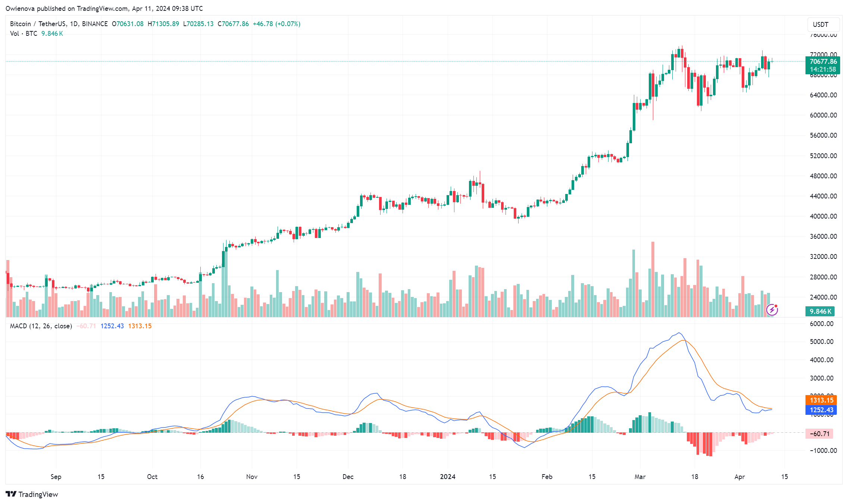
Task: Click the 14:21:58 bar countdown timer
Action: (823, 69)
